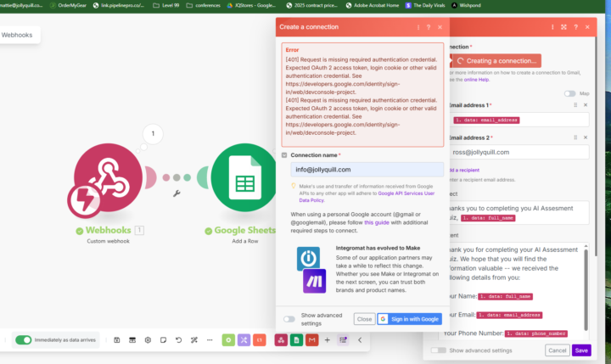The width and height of the screenshot is (611, 364).
Task: Open Adobe Acrobat Home bookmark
Action: [x=373, y=5]
